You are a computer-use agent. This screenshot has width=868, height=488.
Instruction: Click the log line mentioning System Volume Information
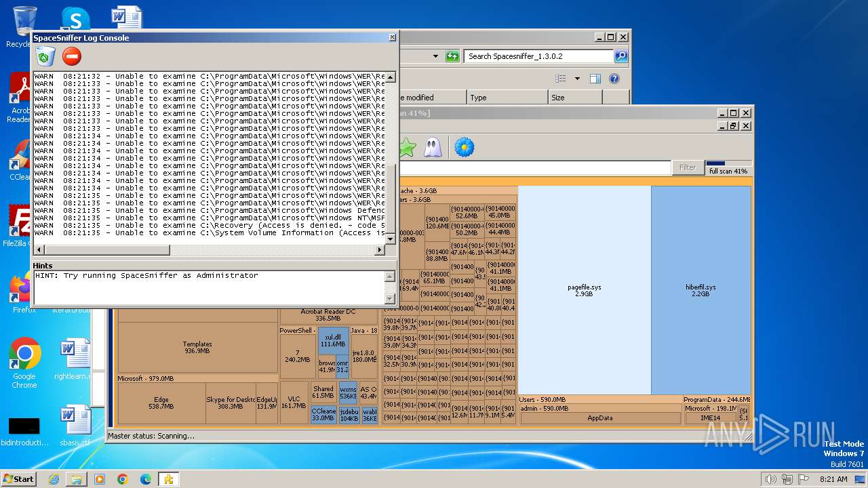(x=210, y=233)
